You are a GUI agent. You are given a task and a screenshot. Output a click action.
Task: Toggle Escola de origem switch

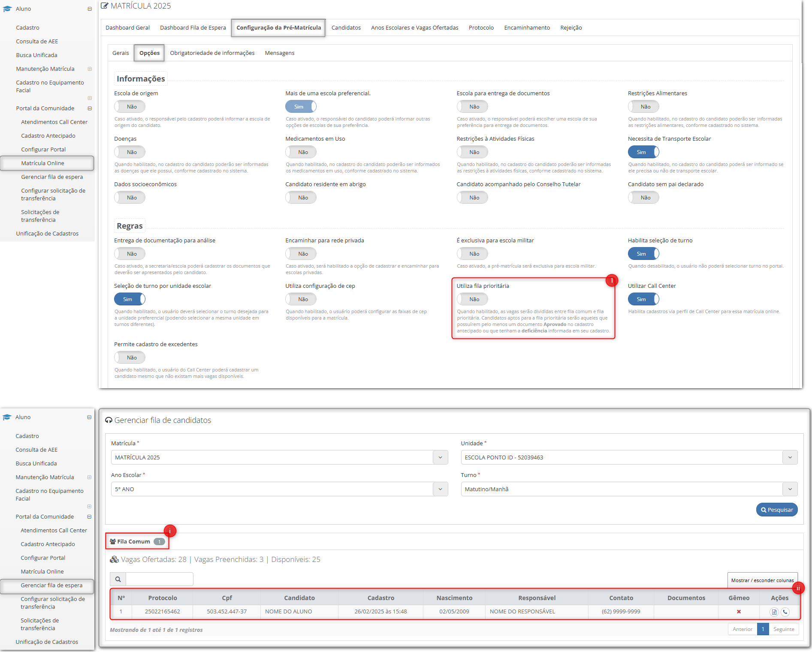click(130, 106)
